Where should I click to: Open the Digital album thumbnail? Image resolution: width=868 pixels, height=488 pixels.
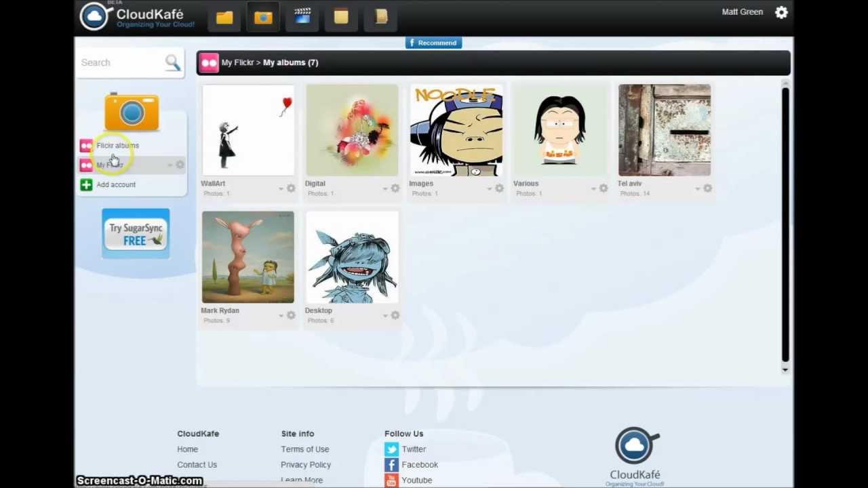pyautogui.click(x=352, y=130)
